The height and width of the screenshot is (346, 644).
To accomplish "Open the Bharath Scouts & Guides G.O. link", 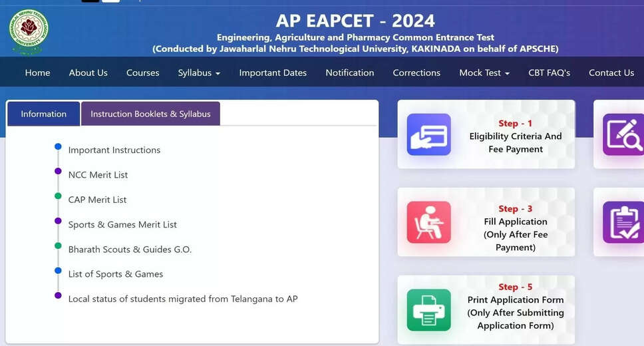I will tap(130, 250).
